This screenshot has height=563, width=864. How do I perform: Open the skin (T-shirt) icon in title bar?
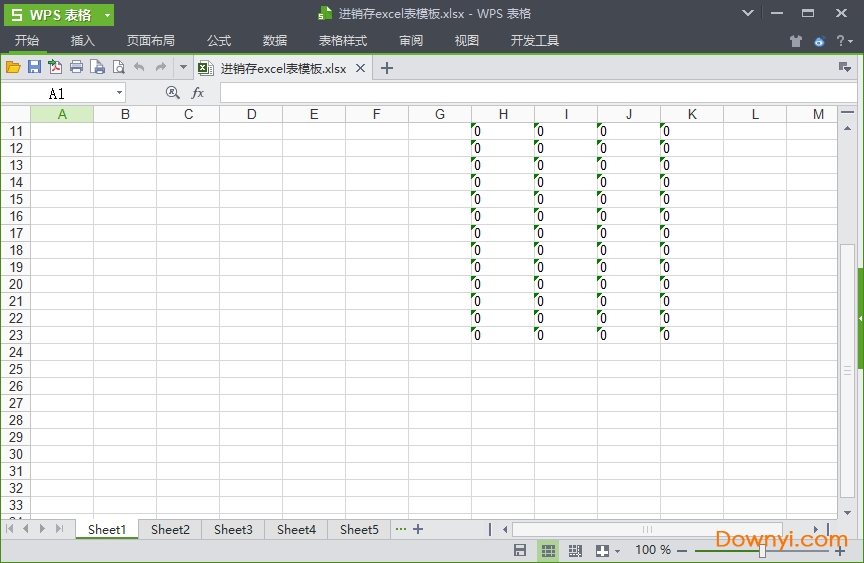point(795,42)
